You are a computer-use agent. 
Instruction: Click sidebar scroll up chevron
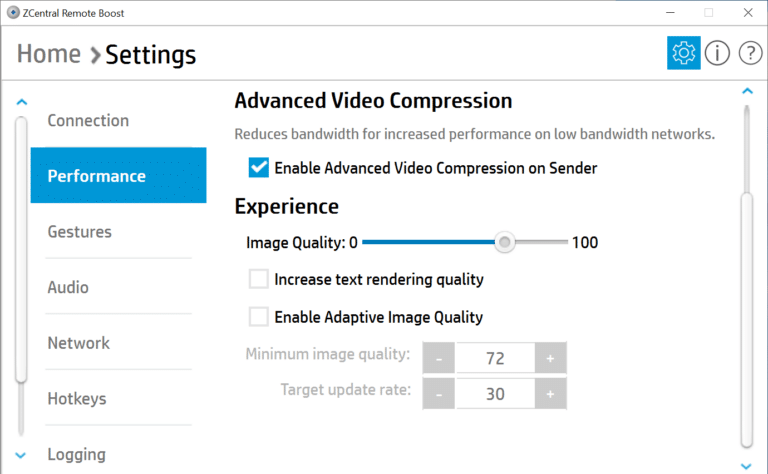click(22, 102)
